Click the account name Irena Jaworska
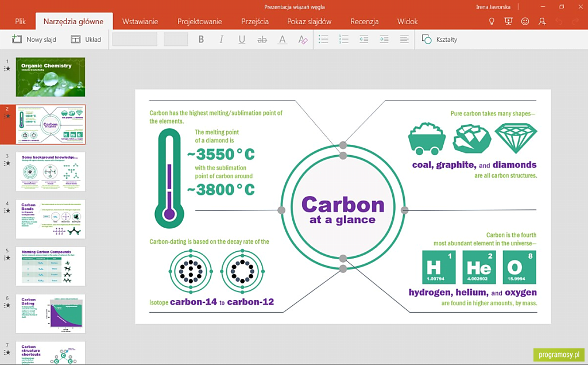 (x=493, y=7)
